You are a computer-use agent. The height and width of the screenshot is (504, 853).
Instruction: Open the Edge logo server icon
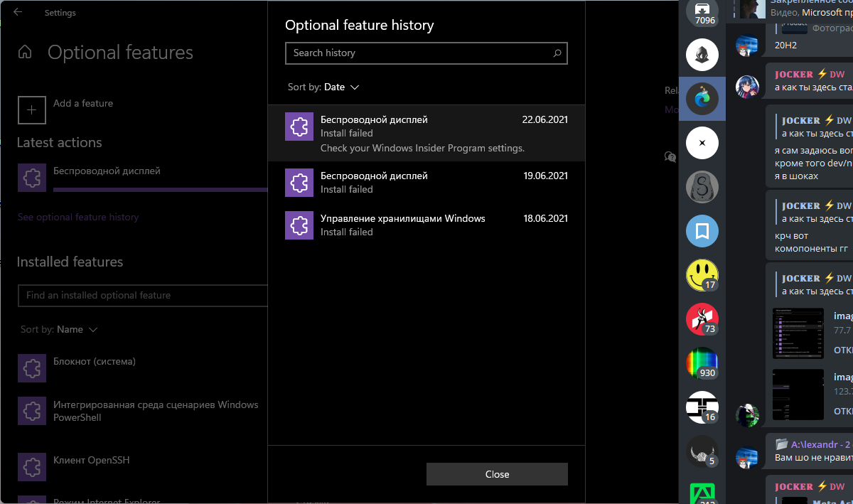702,99
